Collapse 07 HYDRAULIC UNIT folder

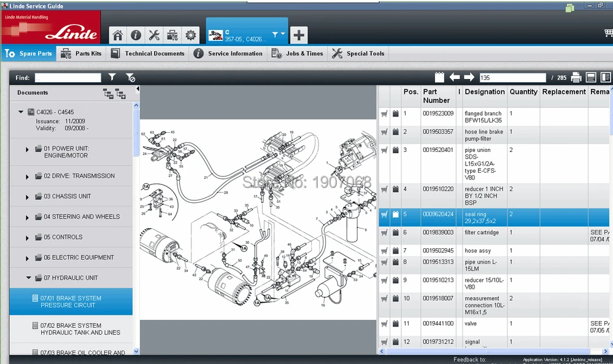point(28,278)
